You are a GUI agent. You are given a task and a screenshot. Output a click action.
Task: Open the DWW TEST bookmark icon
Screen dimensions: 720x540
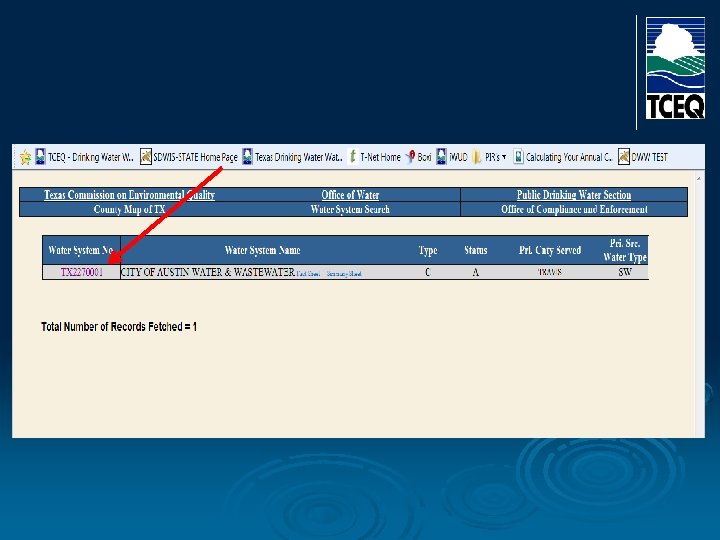624,157
